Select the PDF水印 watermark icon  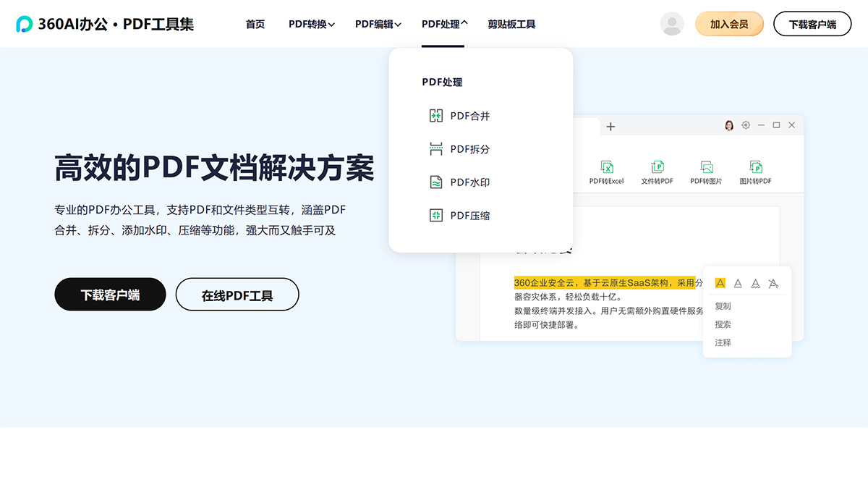(435, 182)
